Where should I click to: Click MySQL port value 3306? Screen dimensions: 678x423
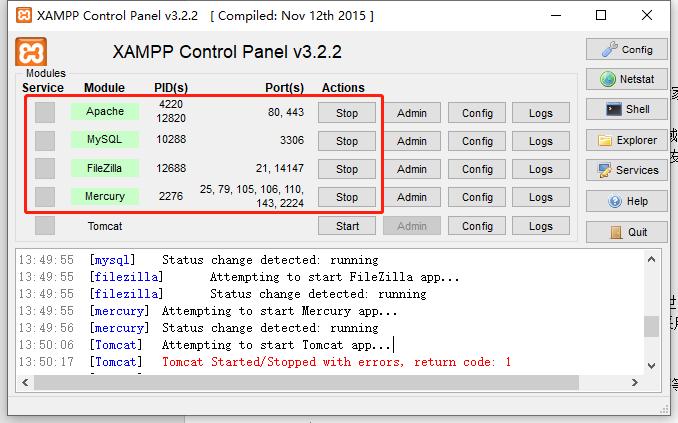pyautogui.click(x=292, y=140)
